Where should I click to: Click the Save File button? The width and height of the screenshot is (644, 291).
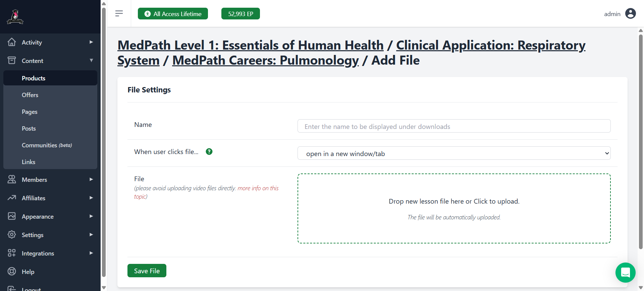coord(147,271)
